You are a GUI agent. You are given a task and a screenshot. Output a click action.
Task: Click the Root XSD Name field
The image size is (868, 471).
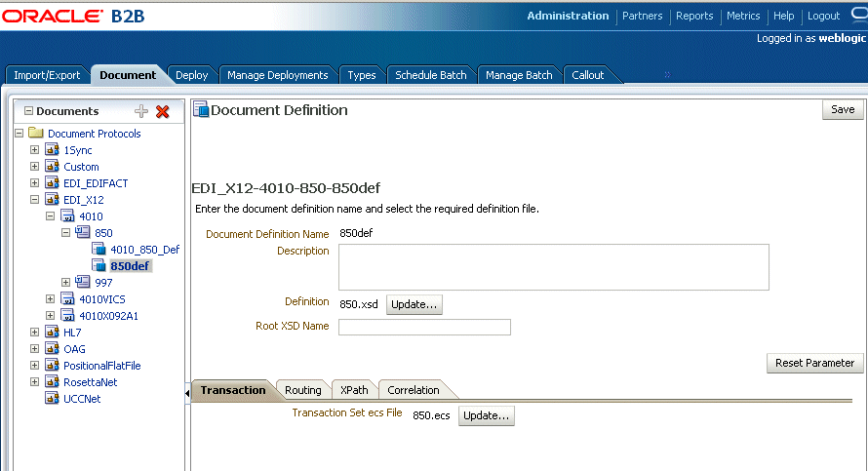click(424, 327)
